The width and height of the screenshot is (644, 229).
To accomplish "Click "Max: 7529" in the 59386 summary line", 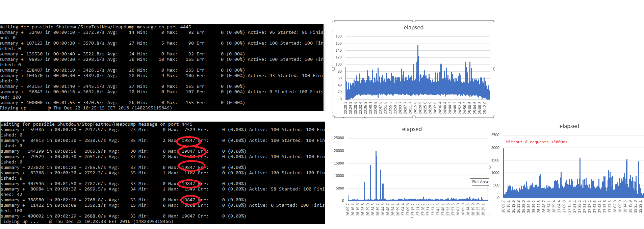I will (182, 129).
